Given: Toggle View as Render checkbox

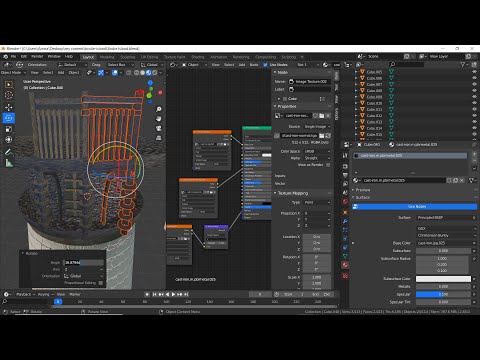Looking at the screenshot, I should [x=328, y=165].
